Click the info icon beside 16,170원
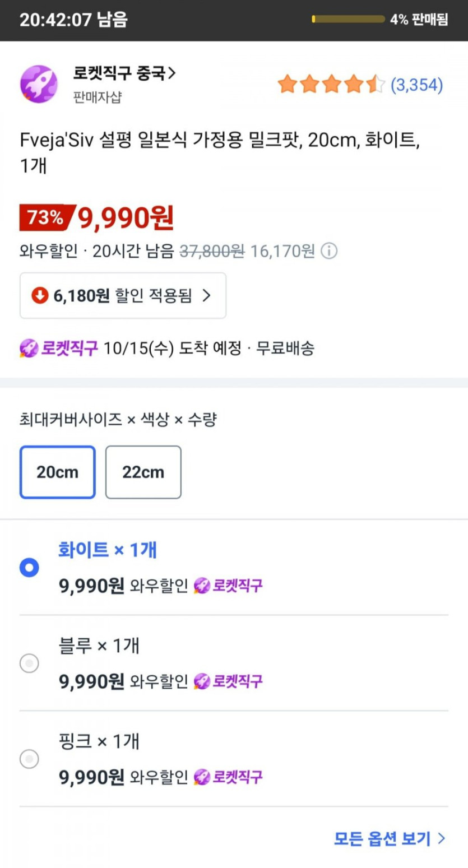 (329, 251)
